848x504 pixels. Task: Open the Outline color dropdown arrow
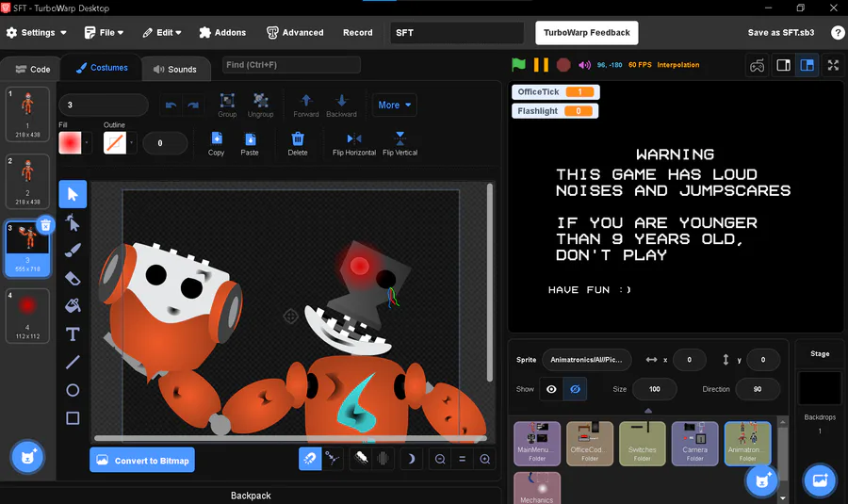click(x=131, y=143)
